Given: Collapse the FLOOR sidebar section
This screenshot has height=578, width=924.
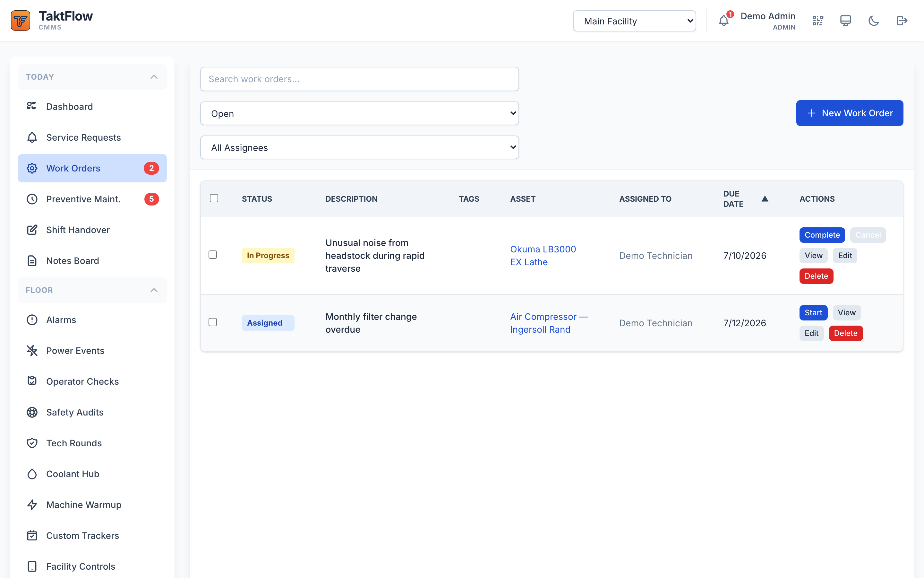Looking at the screenshot, I should [x=92, y=290].
